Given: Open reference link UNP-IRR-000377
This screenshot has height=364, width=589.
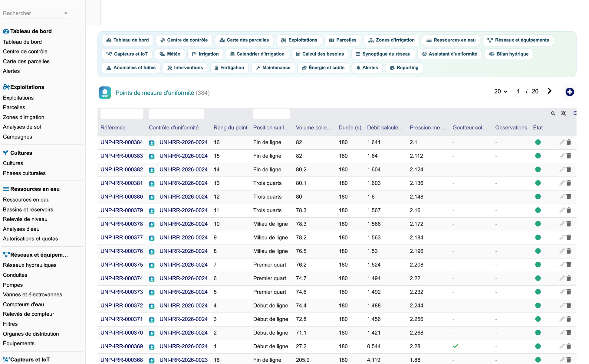Looking at the screenshot, I should click(122, 237).
